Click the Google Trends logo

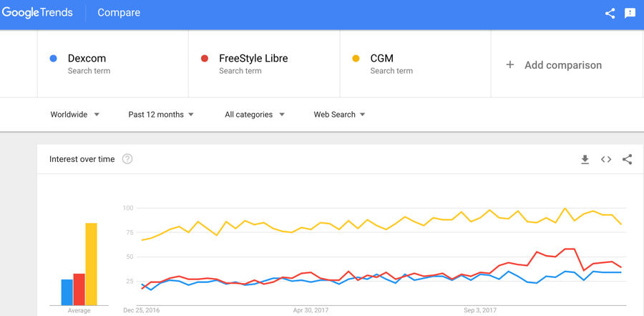(37, 13)
